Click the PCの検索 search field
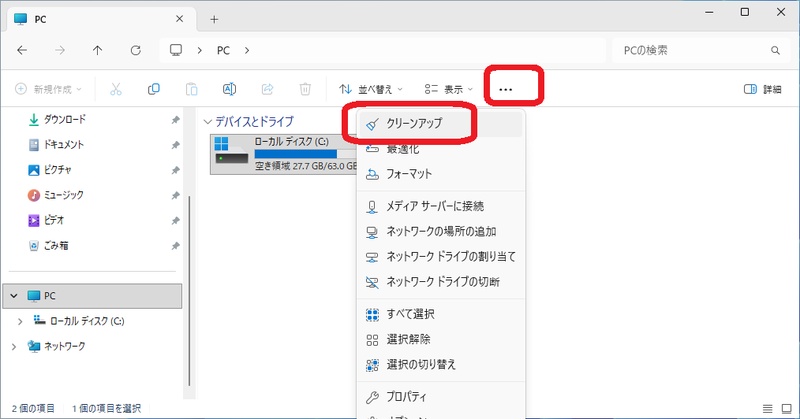Image resolution: width=800 pixels, height=419 pixels. click(690, 50)
